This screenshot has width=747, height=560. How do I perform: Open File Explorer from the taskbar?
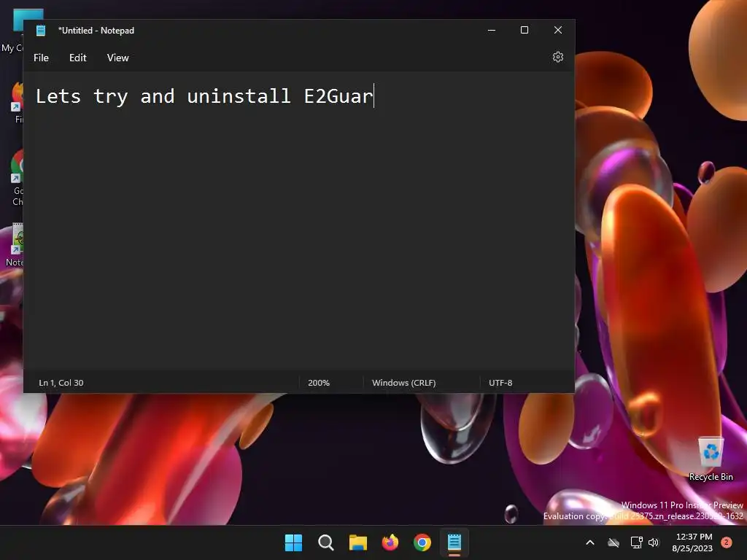tap(357, 542)
